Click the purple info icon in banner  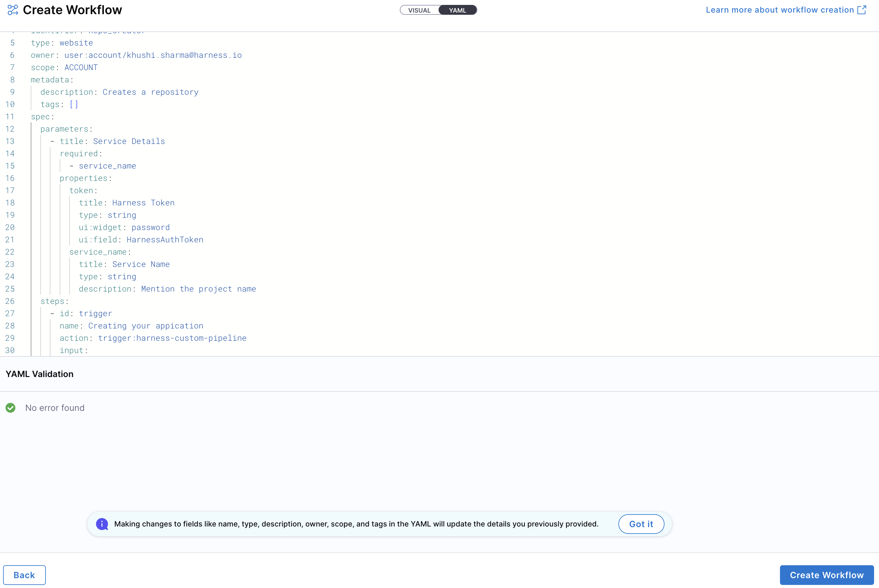102,524
